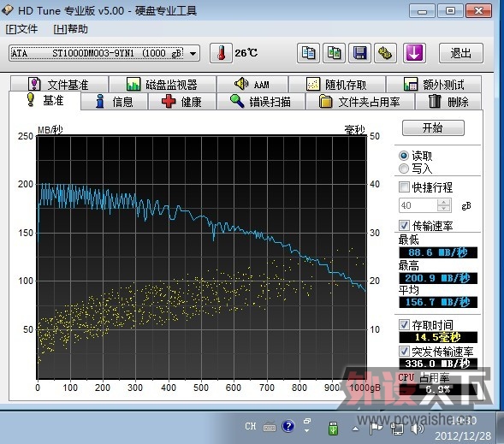
Task: Switch to the 错误扫描 tab
Action: tap(261, 102)
